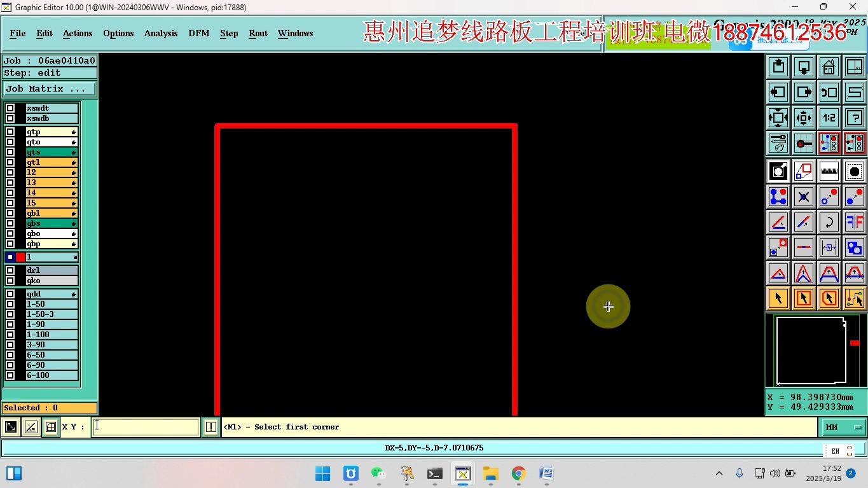Click the quad XY view icon
The height and width of the screenshot is (488, 868).
pos(854,66)
